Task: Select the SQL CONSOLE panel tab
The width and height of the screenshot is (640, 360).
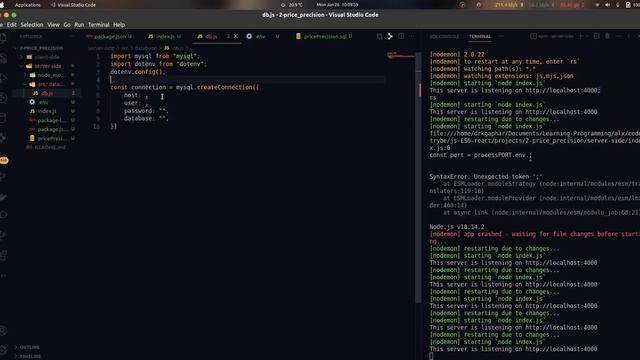Action: tap(444, 36)
